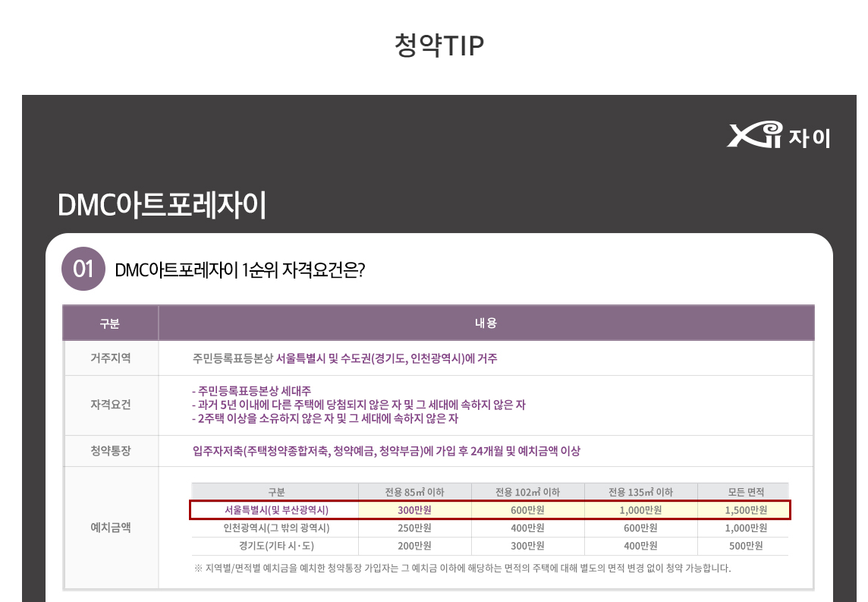Image resolution: width=868 pixels, height=602 pixels.
Task: Click the 예치금액 row label
Action: (111, 528)
